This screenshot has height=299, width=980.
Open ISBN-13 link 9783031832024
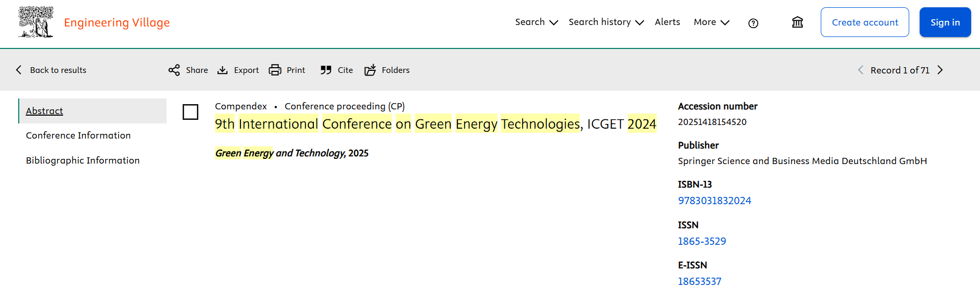tap(714, 201)
